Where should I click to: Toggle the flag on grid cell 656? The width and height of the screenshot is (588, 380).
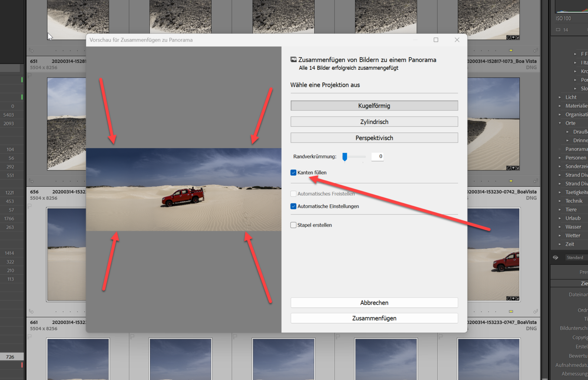pyautogui.click(x=29, y=206)
